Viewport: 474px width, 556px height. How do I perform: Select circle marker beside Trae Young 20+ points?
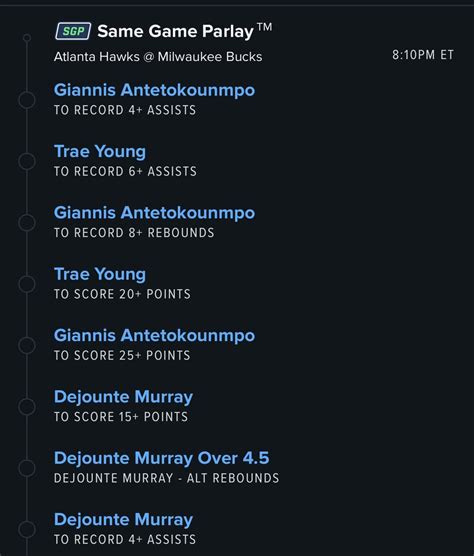[27, 284]
